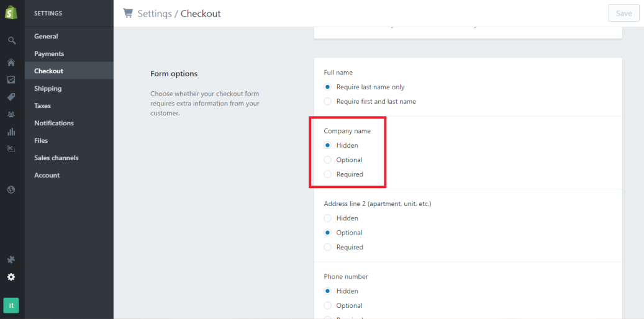644x319 pixels.
Task: Open Orders via checkbox inbox icon
Action: coord(12,79)
